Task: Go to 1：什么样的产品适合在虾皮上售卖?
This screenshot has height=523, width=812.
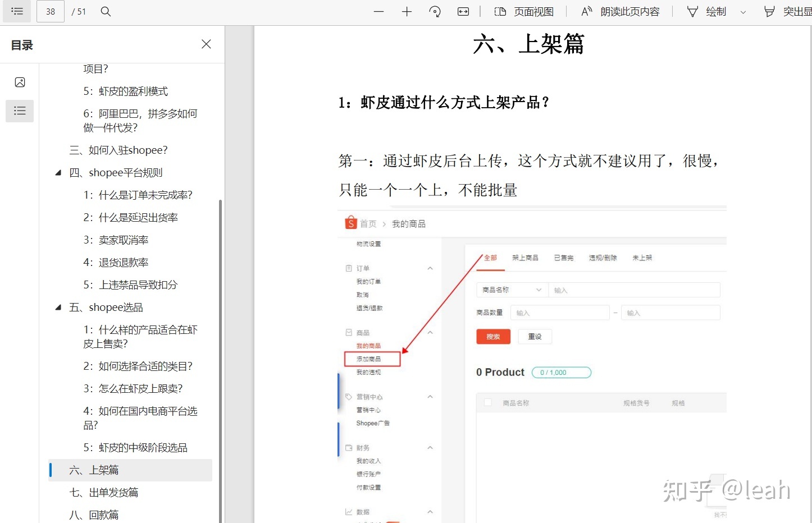Action: pos(140,337)
